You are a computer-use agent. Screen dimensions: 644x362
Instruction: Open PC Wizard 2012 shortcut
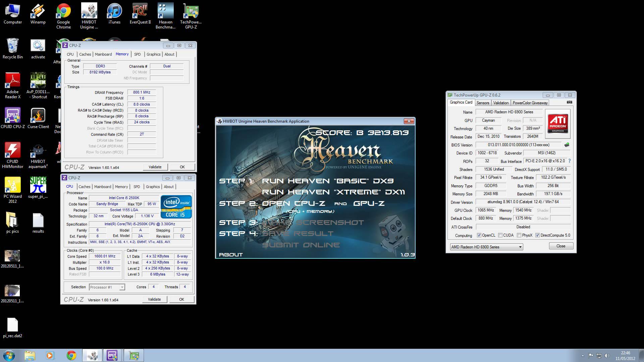(x=12, y=190)
